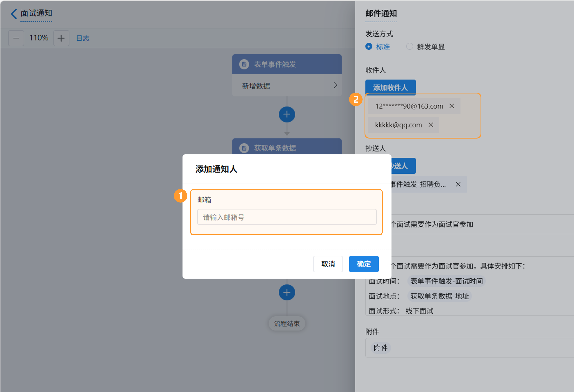The height and width of the screenshot is (392, 574).
Task: Click the 添加收件人 button
Action: (390, 87)
